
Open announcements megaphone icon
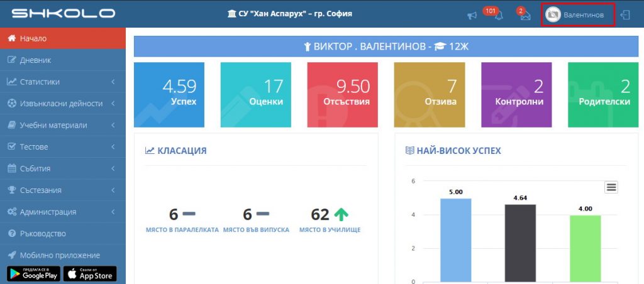472,16
